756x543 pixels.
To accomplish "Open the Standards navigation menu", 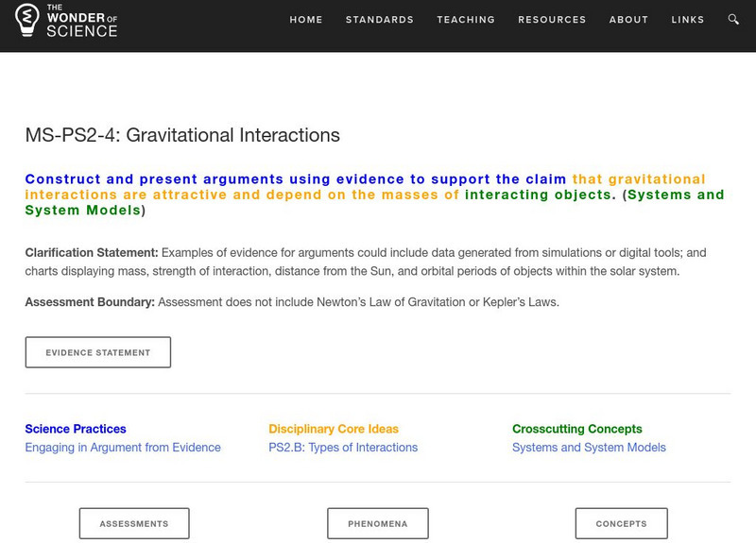I will (x=380, y=20).
